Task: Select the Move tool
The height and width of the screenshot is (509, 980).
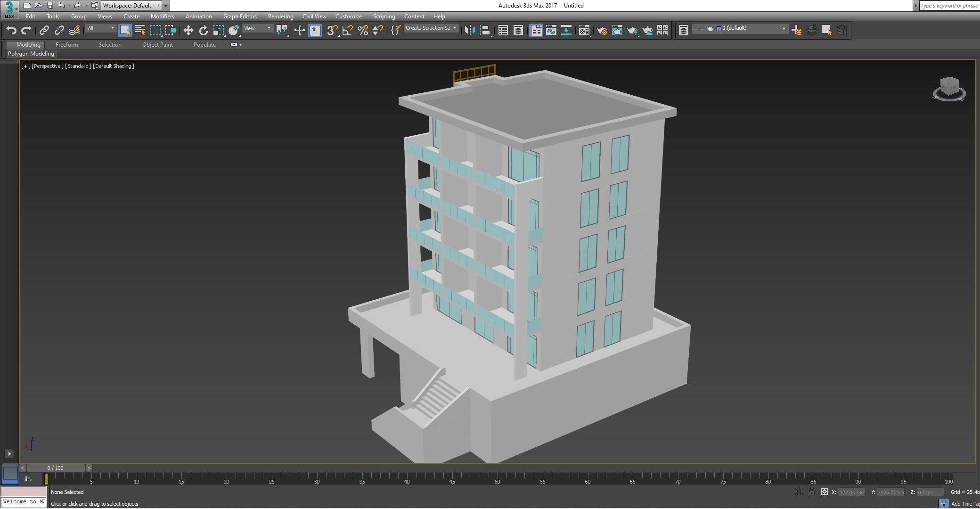Action: [188, 31]
